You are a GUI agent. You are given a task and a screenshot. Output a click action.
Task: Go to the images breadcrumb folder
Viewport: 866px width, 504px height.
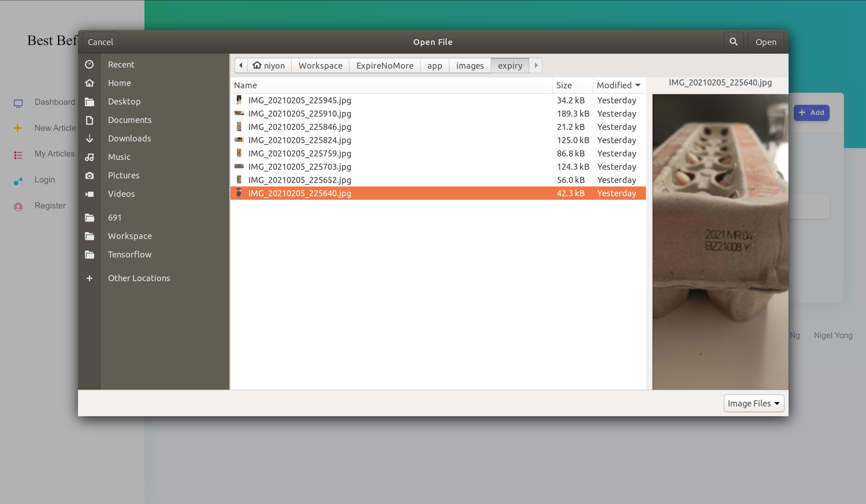pos(469,66)
